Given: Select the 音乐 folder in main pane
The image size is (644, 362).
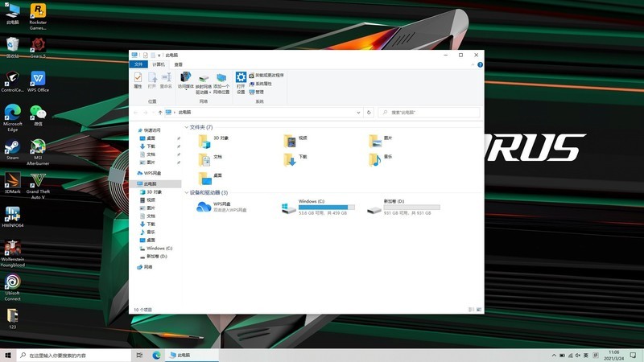Looking at the screenshot, I should coord(381,159).
